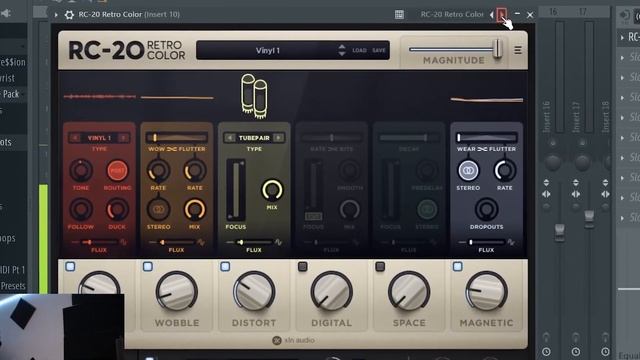
Task: Click the Wobble flux waveform icon
Action: (201, 242)
